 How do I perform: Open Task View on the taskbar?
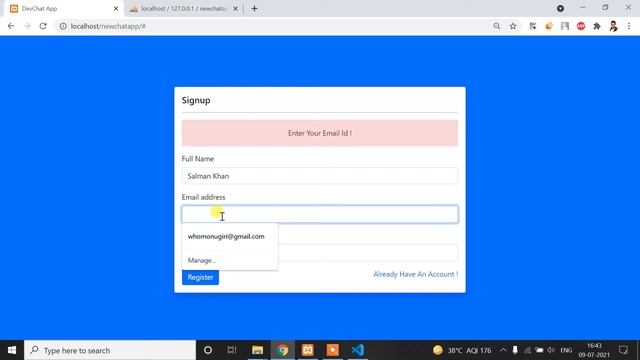(x=232, y=350)
